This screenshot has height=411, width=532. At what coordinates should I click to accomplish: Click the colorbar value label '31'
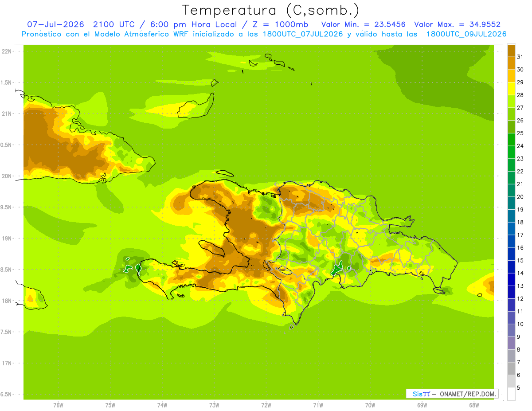tap(520, 57)
